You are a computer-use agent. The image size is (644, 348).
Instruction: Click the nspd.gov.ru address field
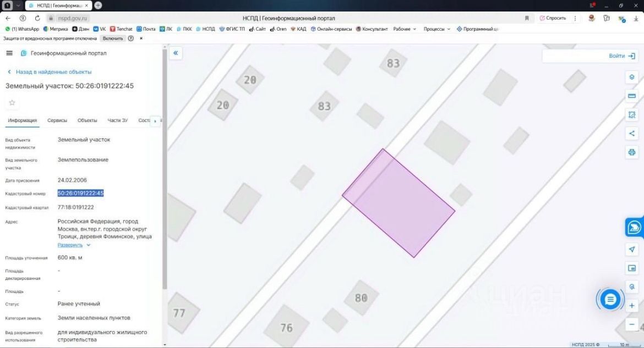(x=73, y=18)
